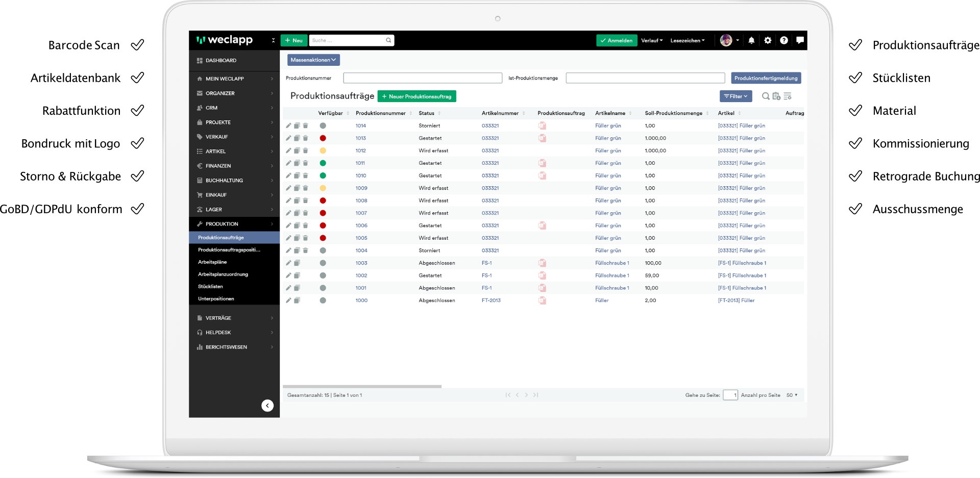Click the green Neu button
Viewport: 980px width, 478px height.
point(293,40)
